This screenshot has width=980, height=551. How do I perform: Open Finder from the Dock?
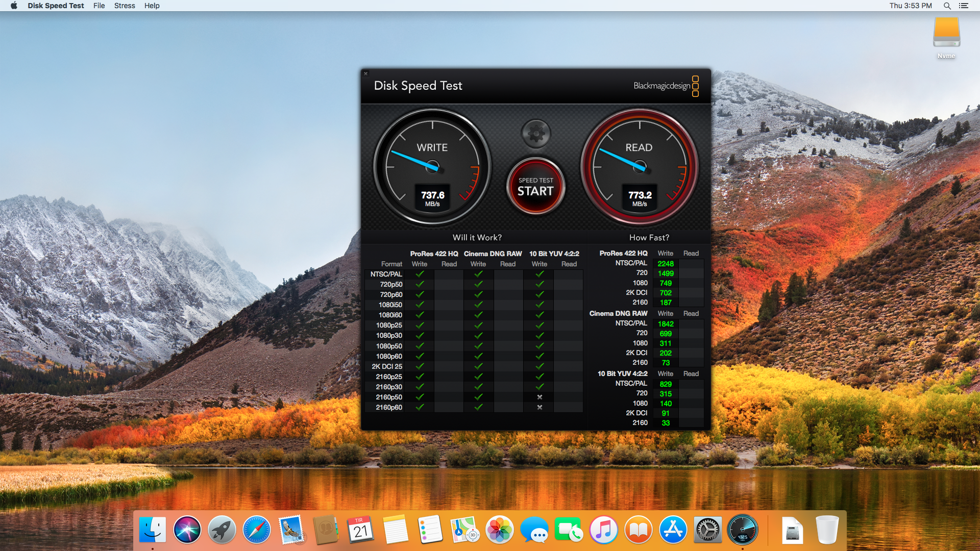tap(153, 530)
